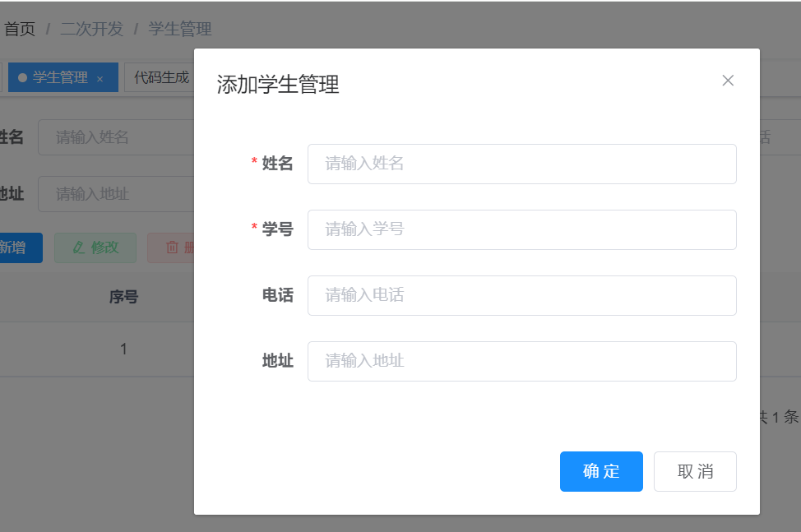This screenshot has height=532, width=801.
Task: Focus the 学号 input field
Action: (x=521, y=229)
